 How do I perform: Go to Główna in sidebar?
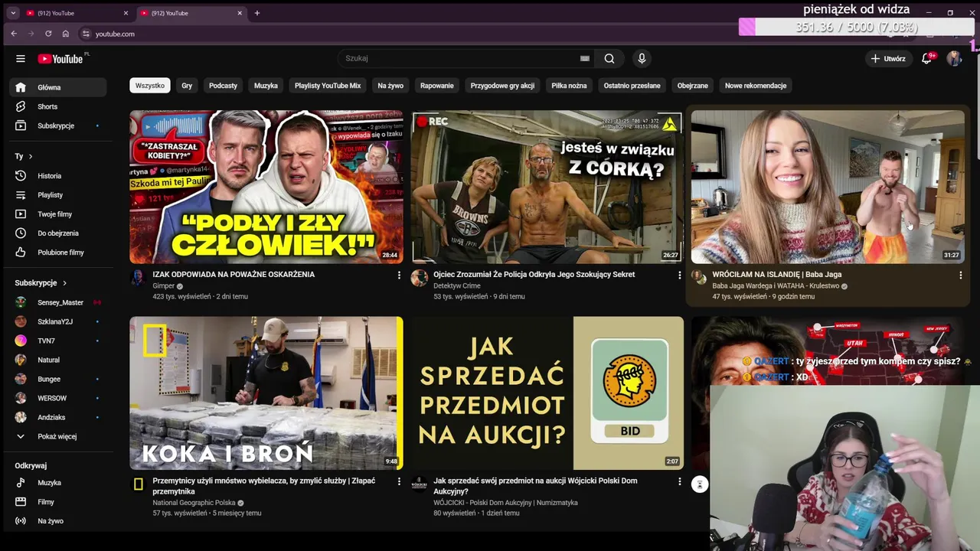pos(58,87)
